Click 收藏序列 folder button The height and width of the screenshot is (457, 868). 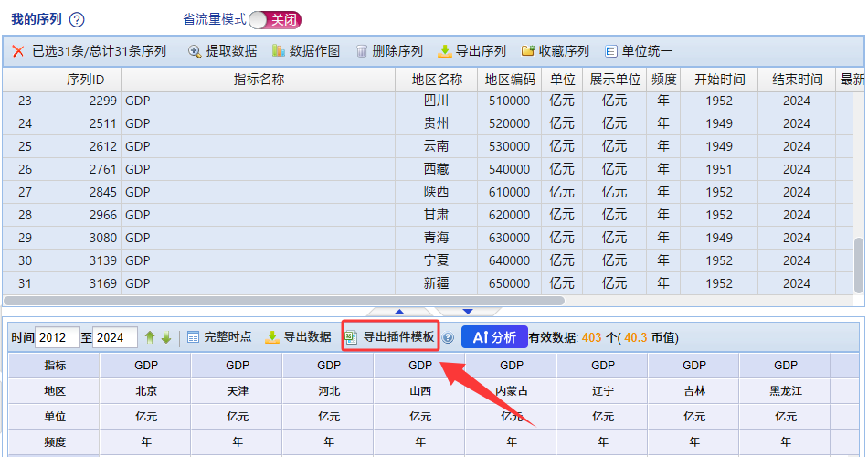(x=555, y=51)
